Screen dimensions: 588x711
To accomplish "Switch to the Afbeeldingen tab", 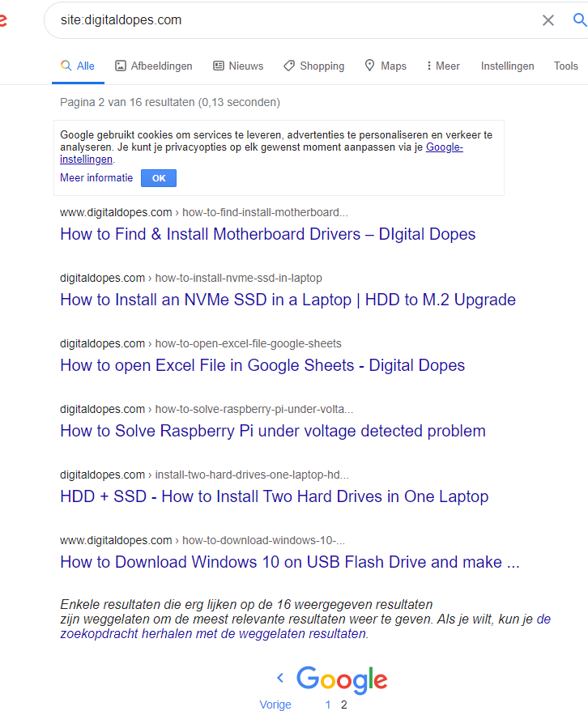I will pyautogui.click(x=154, y=66).
